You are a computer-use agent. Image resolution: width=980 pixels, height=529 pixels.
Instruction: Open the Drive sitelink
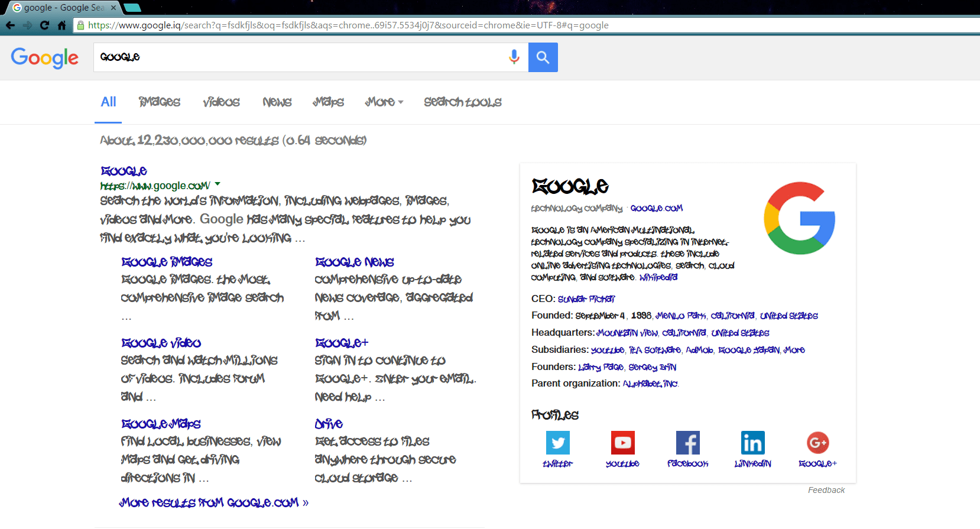329,424
